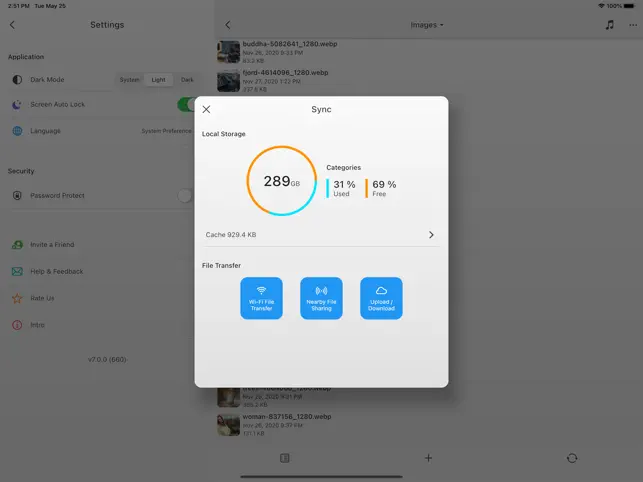Close the Sync dialog
Image resolution: width=643 pixels, height=482 pixels.
206,109
